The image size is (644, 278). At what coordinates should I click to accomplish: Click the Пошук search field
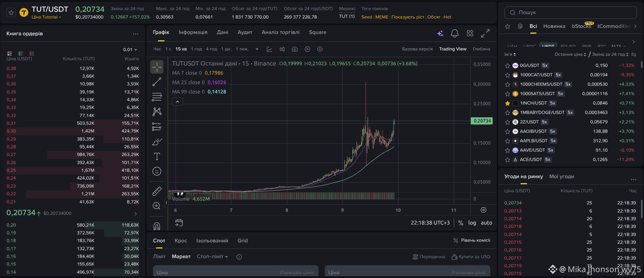(570, 12)
